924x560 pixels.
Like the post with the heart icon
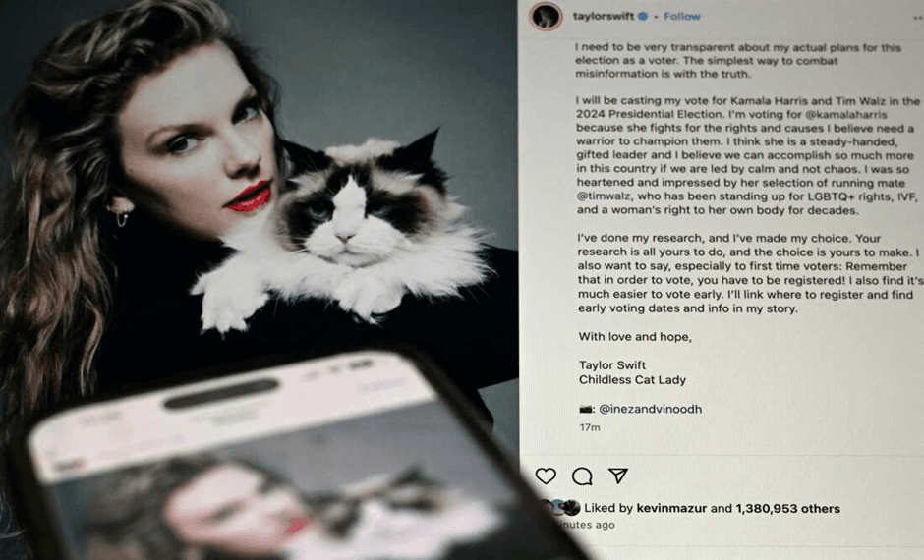coord(546,476)
